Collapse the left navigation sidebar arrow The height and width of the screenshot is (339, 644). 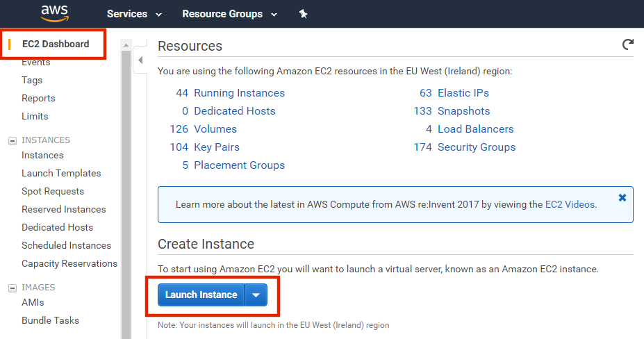coord(140,60)
